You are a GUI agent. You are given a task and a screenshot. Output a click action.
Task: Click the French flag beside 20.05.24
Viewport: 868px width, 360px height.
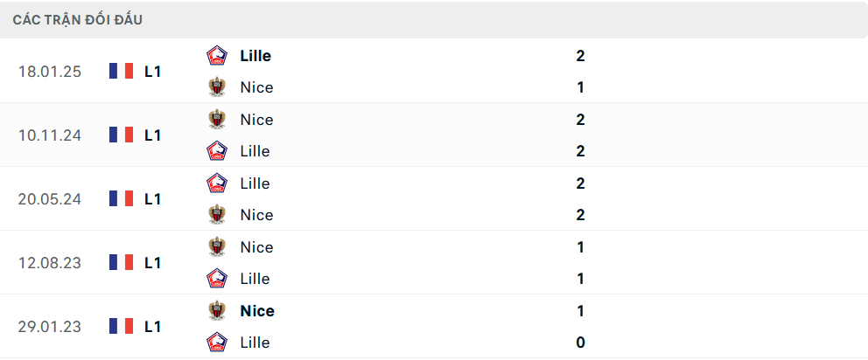click(x=121, y=199)
